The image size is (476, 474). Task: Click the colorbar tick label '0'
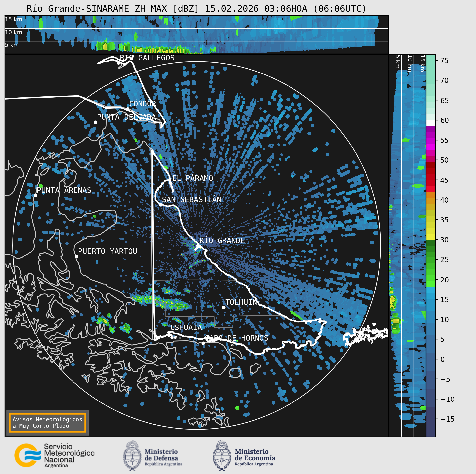(442, 359)
